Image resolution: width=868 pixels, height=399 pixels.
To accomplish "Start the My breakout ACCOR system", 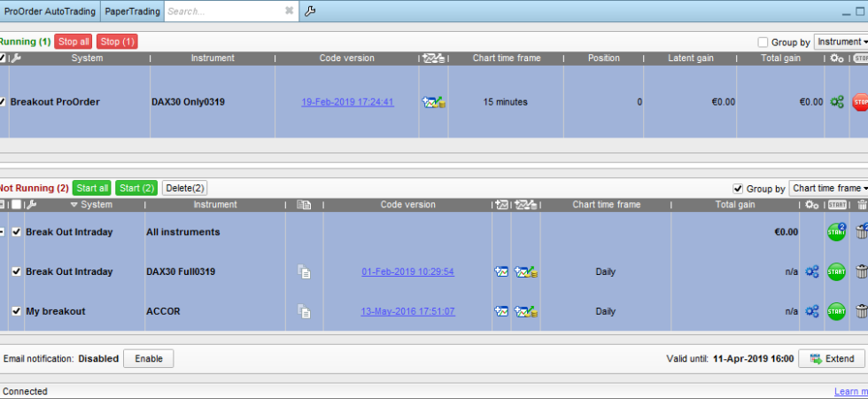I will (836, 311).
